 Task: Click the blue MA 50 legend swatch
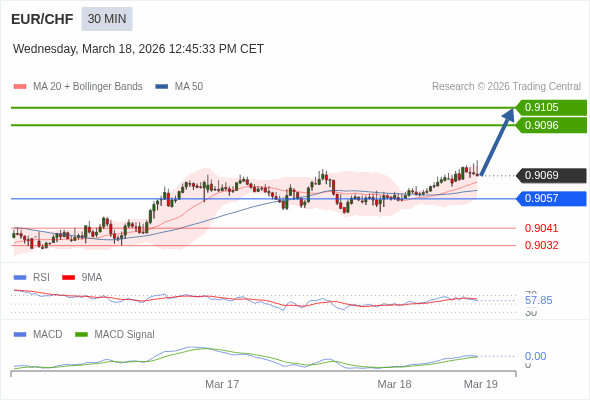click(x=162, y=87)
